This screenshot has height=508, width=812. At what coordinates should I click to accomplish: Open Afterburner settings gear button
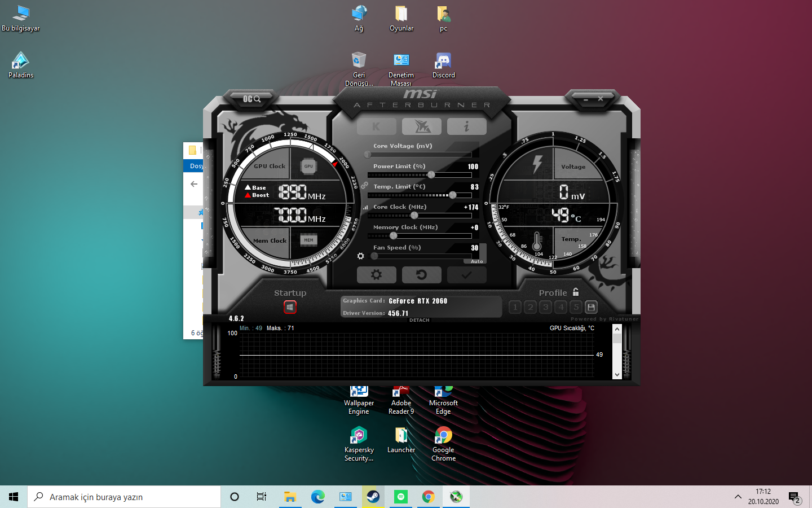pos(376,275)
